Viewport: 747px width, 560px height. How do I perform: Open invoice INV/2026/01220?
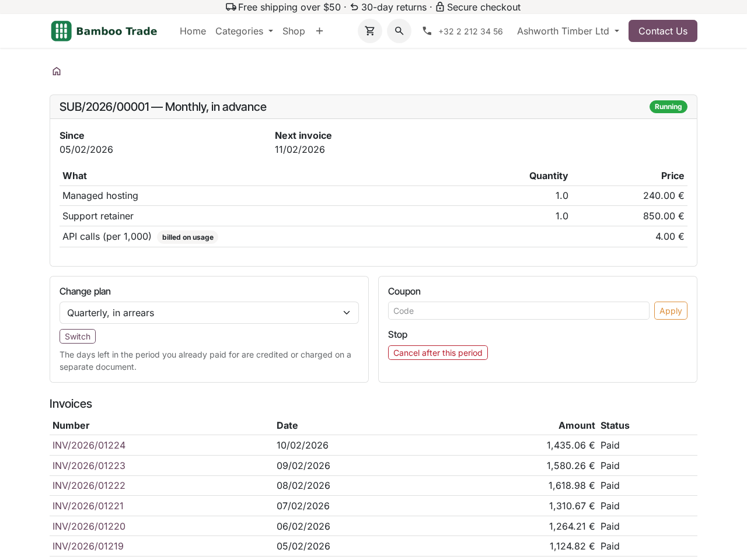click(x=89, y=526)
